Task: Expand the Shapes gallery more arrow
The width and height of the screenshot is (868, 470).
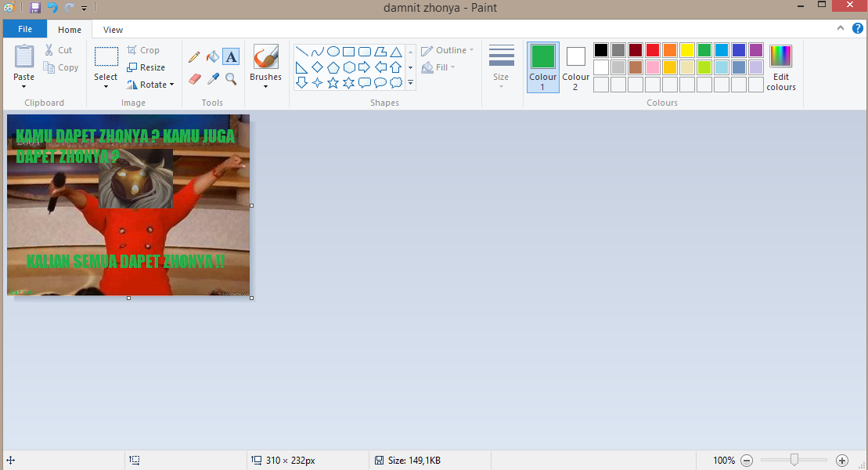Action: click(x=410, y=83)
